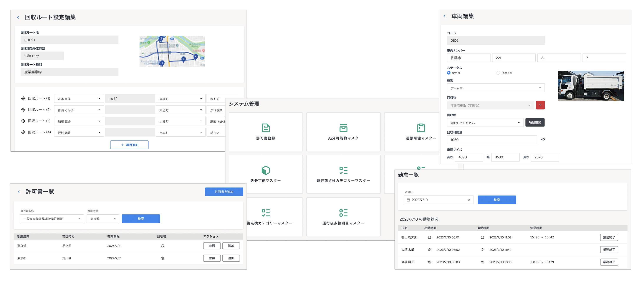Click 業務終了 button for 大垣 太郎
The image size is (644, 282).
point(609,250)
